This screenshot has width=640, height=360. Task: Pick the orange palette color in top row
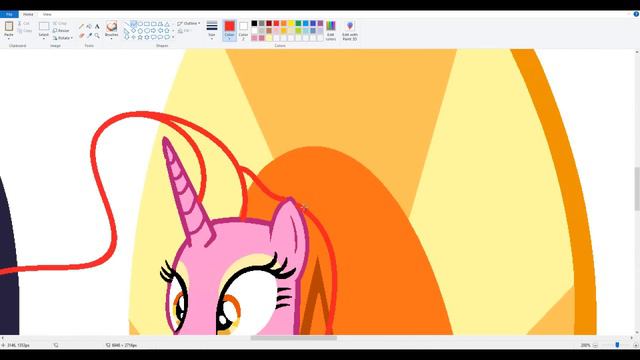284,24
